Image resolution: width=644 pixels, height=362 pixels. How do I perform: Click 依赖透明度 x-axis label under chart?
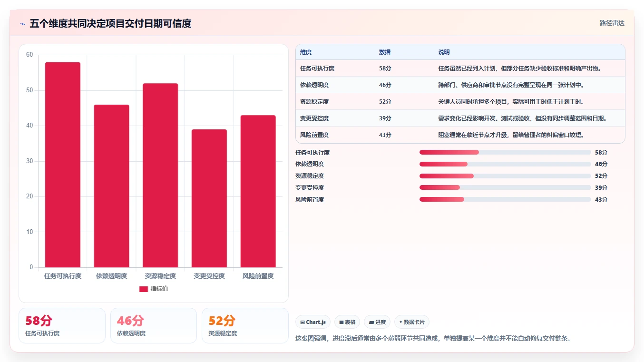(x=111, y=276)
